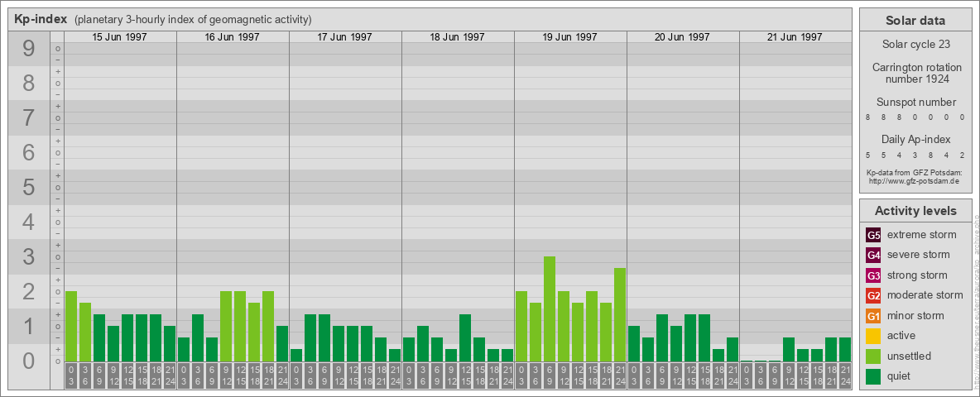
Task: Click the G2 moderate storm badge
Action: point(874,295)
